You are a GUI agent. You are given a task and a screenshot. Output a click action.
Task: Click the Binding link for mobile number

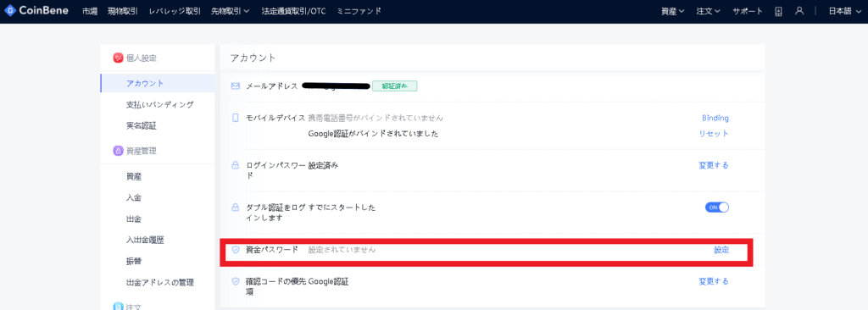pos(715,118)
